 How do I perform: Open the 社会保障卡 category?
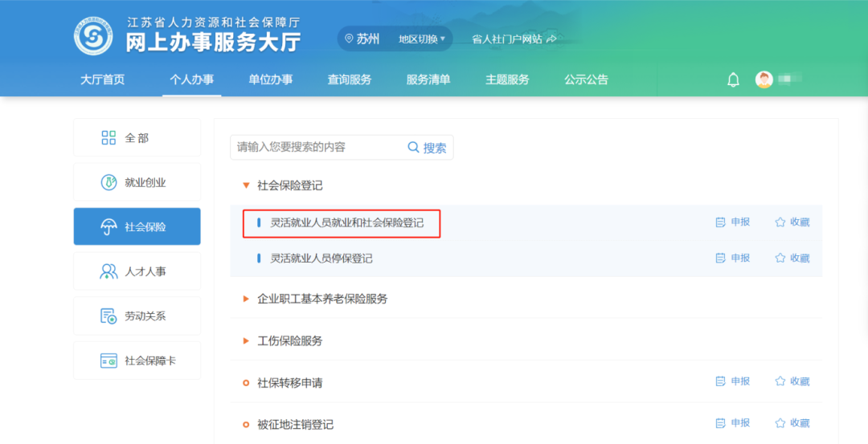(x=137, y=360)
